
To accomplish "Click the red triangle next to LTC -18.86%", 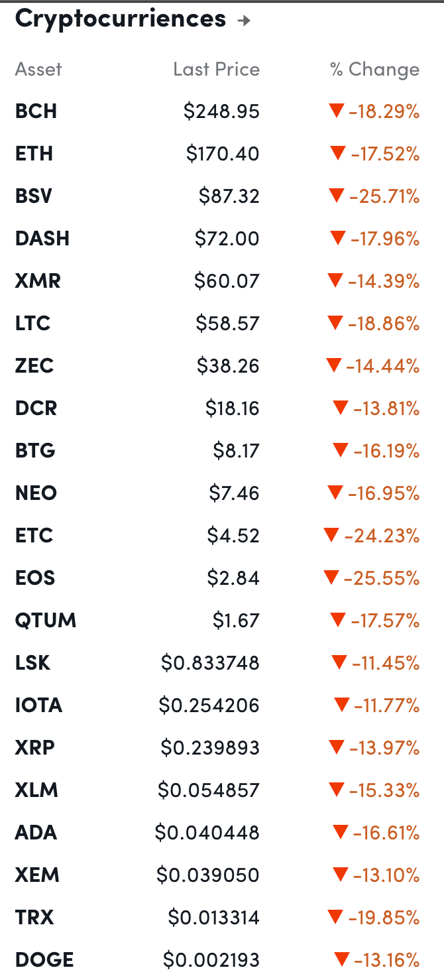I will [x=335, y=323].
